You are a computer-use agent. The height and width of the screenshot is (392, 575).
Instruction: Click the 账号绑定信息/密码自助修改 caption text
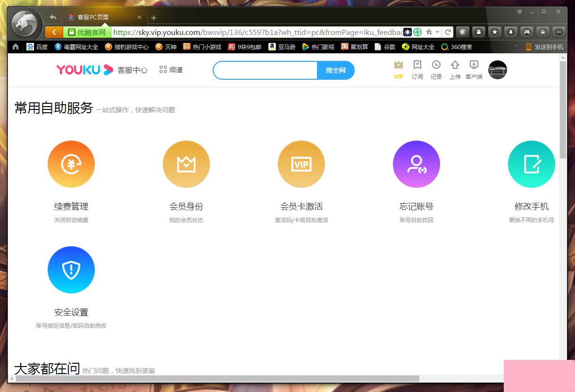coord(71,326)
